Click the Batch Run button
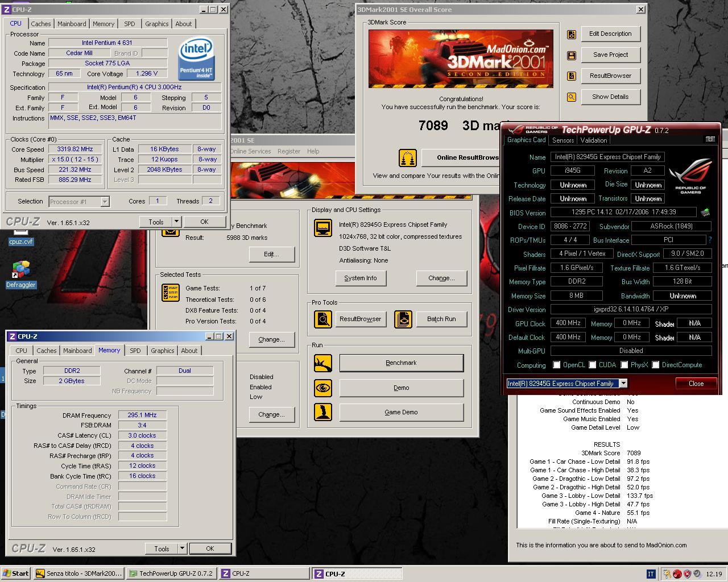728x582 pixels. pos(441,319)
